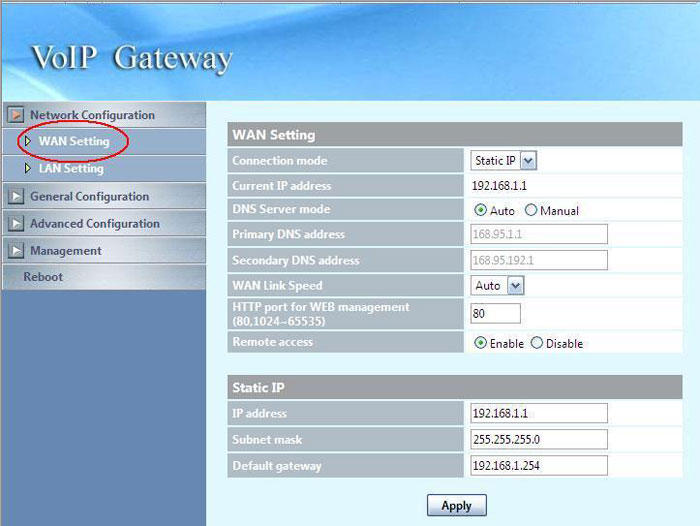Click the arrow icon beside Management
The width and height of the screenshot is (700, 526).
coord(15,251)
